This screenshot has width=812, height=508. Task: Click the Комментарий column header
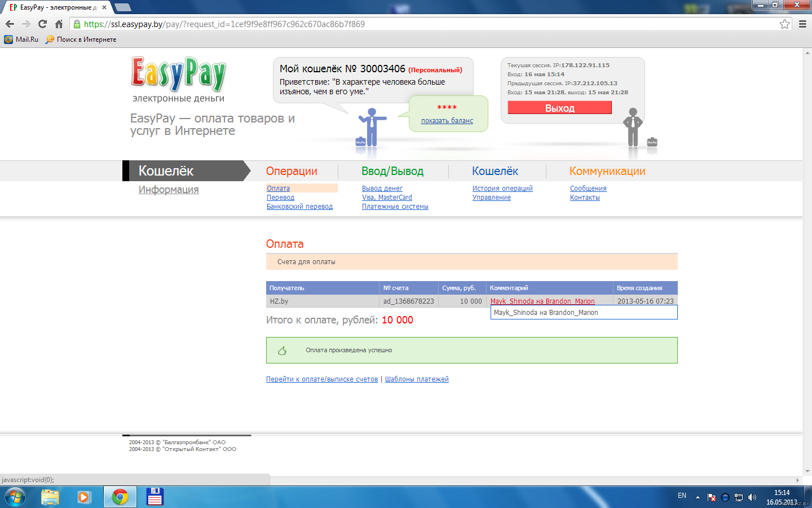tap(550, 288)
